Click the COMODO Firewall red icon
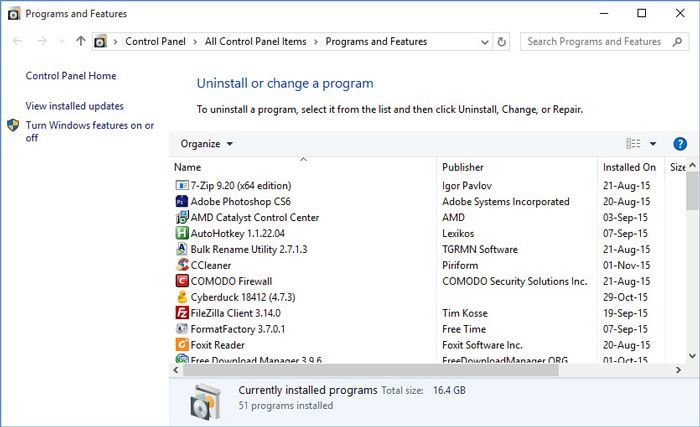 (x=182, y=281)
